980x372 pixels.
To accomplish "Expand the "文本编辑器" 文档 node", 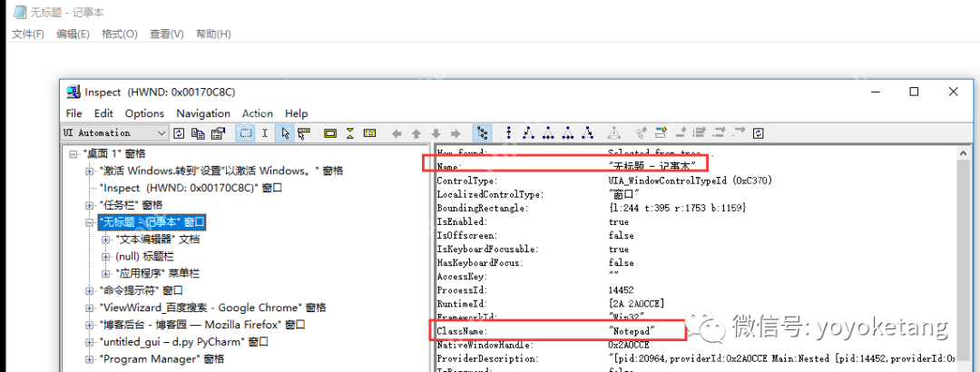I will tap(105, 240).
